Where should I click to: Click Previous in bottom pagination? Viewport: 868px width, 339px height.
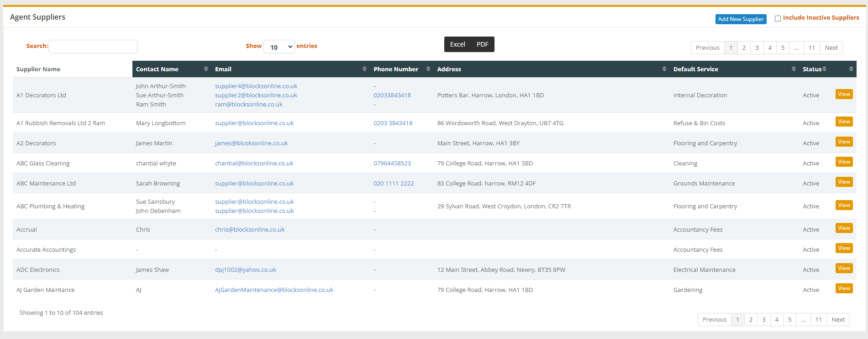point(715,319)
